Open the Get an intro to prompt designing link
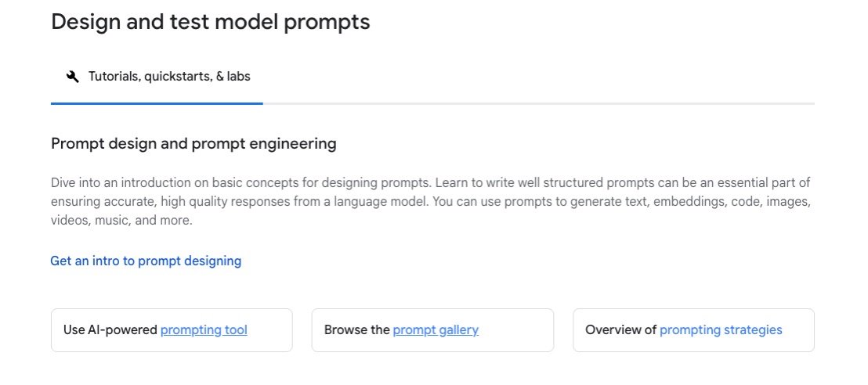Screen dimensions: 868x385 click(x=146, y=261)
